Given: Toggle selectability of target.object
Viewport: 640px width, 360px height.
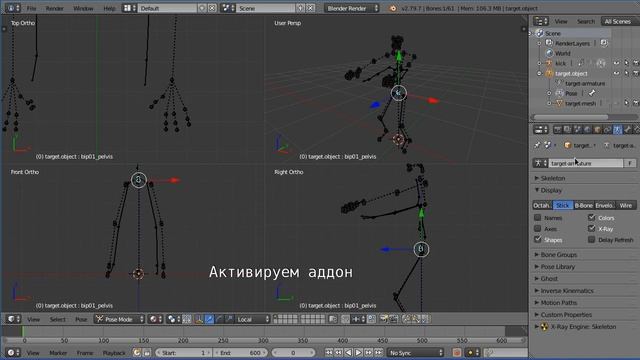Looking at the screenshot, I should (x=627, y=73).
